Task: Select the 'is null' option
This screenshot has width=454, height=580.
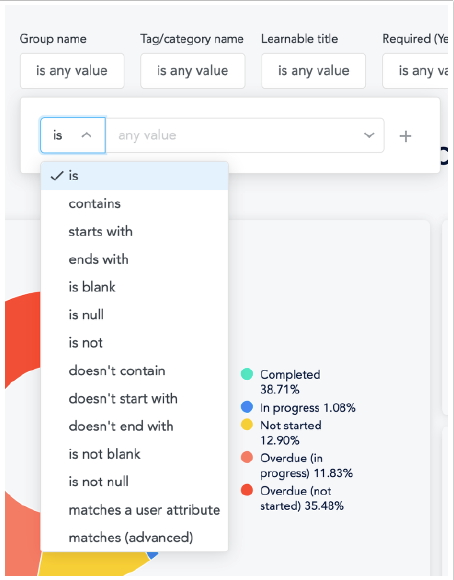Action: point(134,315)
